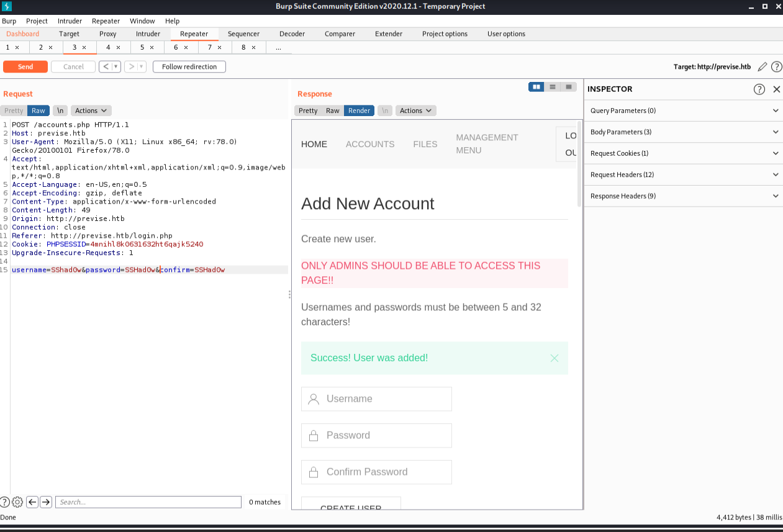Open search settings gear icon
The height and width of the screenshot is (532, 783).
click(17, 502)
